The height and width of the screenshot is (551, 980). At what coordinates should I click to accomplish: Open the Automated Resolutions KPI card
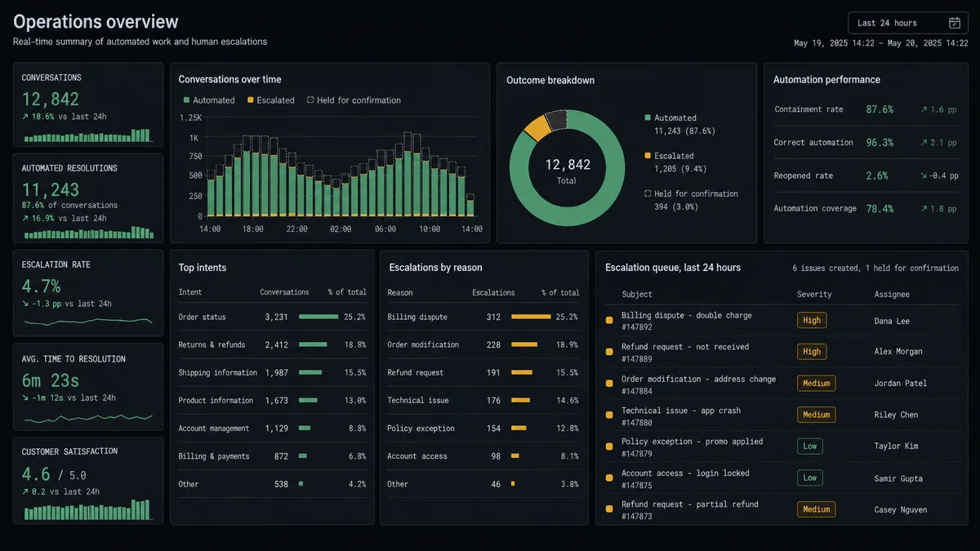tap(88, 198)
